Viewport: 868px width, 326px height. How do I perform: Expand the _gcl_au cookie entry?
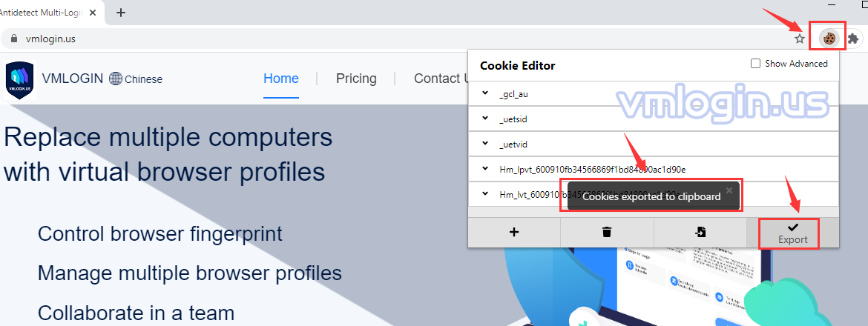485,93
